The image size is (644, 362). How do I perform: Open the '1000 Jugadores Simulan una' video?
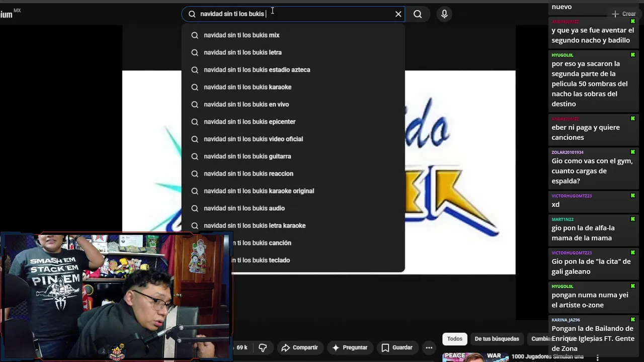click(547, 356)
